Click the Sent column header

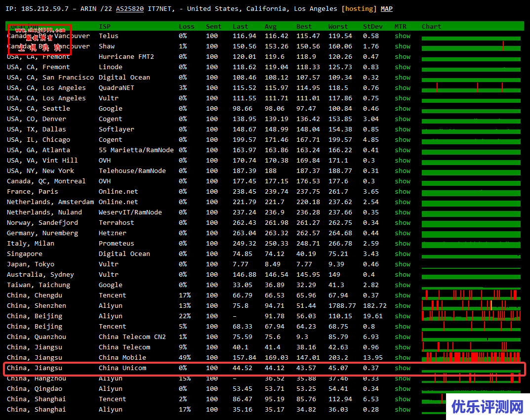coord(213,26)
